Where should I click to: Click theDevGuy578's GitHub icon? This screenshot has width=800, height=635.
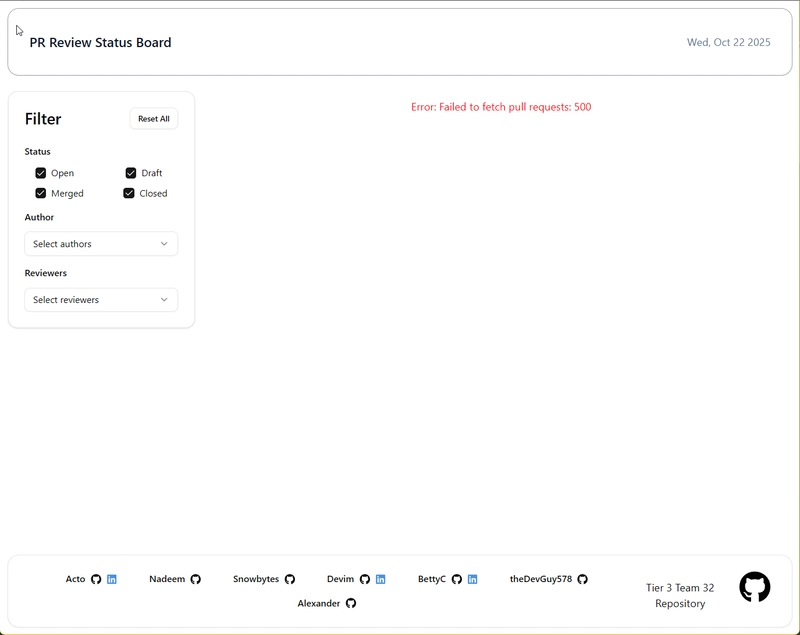583,579
